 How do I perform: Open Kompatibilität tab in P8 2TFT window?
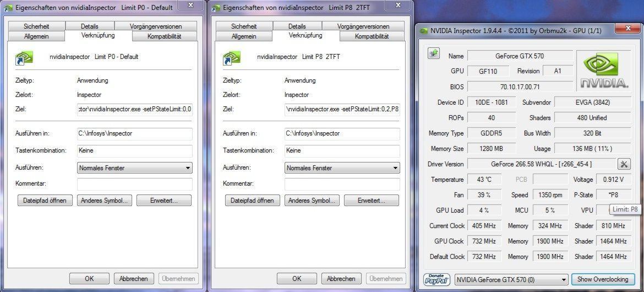(x=372, y=36)
